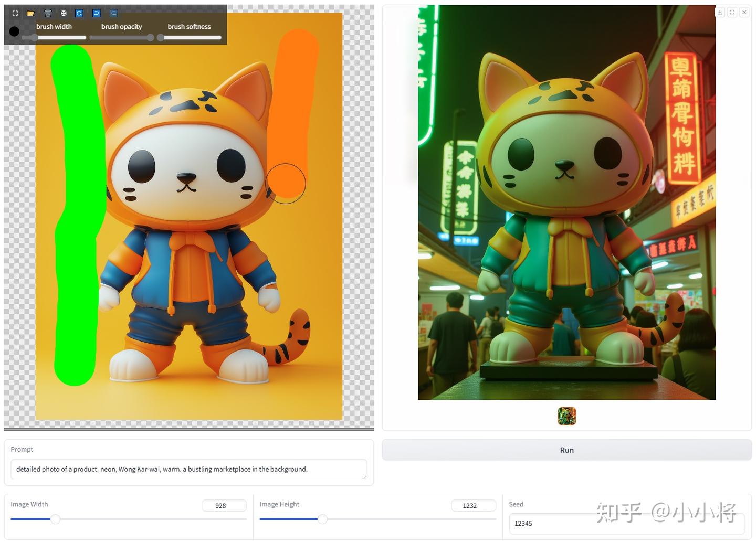This screenshot has width=756, height=543.
Task: Click the Image Width value field
Action: coord(224,506)
